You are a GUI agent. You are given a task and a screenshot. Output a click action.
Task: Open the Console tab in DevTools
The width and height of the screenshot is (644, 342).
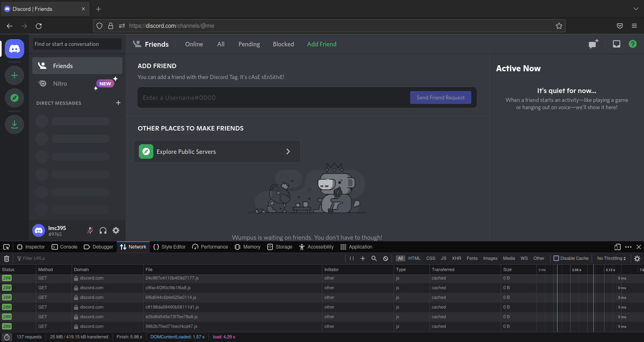[64, 247]
